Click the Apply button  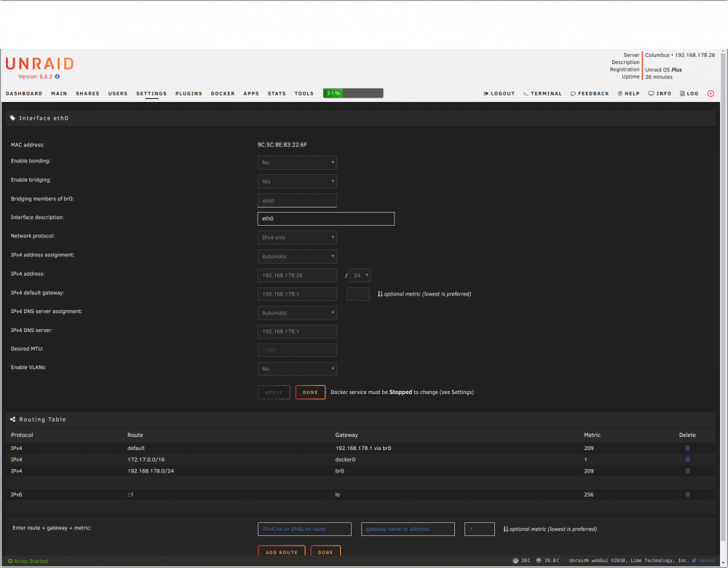(274, 393)
